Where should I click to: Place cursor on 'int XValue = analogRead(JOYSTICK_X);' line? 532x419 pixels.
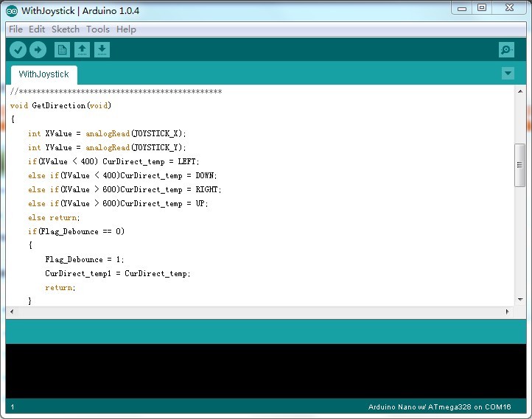pos(107,133)
